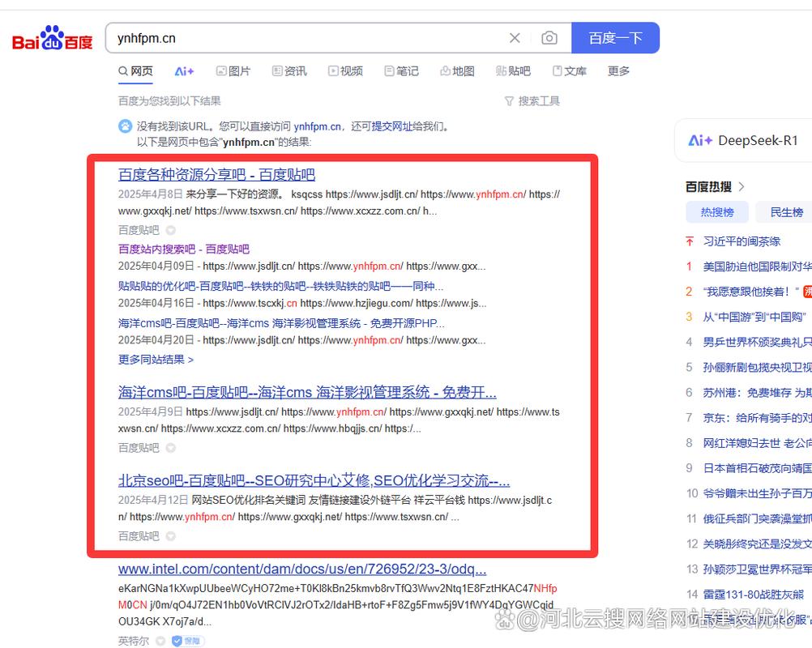812x648 pixels.
Task: Open 贴贴贴的优化吧 sub-result link
Action: 280,286
